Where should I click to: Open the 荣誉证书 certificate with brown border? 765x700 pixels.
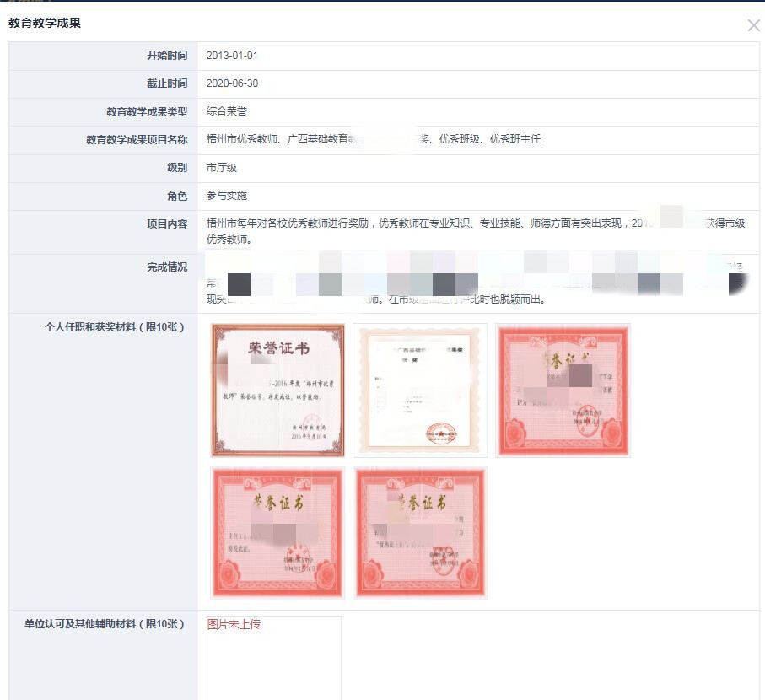(277, 390)
